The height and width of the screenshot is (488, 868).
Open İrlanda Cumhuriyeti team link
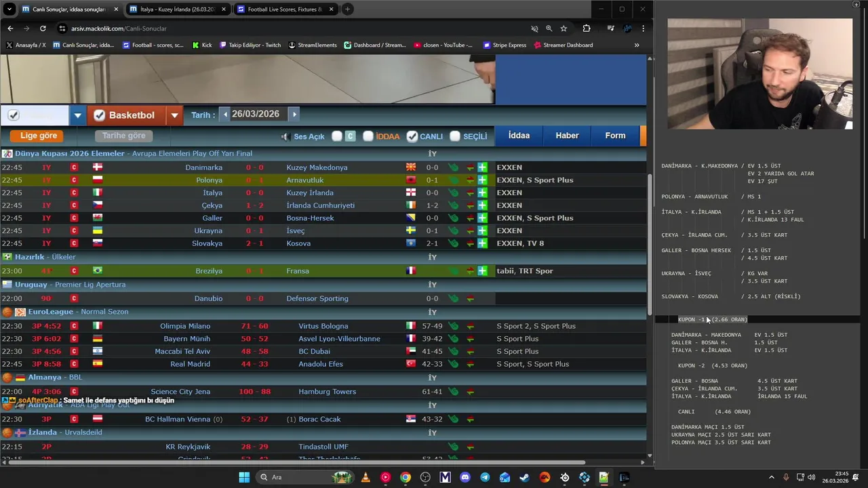[320, 205]
